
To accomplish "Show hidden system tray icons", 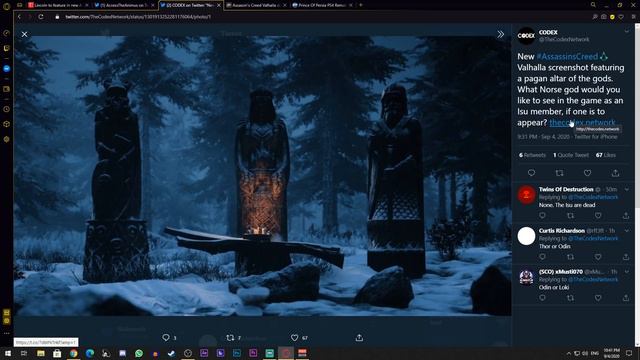I will coord(569,353).
